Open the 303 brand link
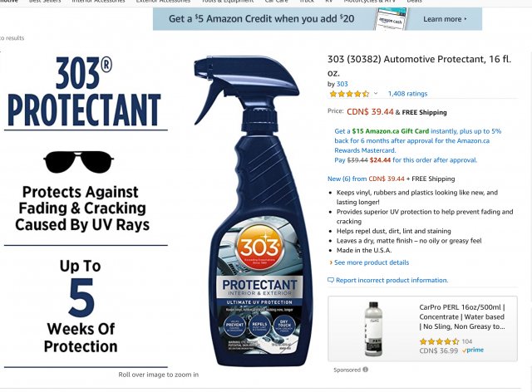Screen dimensions: 532x392 [342, 84]
